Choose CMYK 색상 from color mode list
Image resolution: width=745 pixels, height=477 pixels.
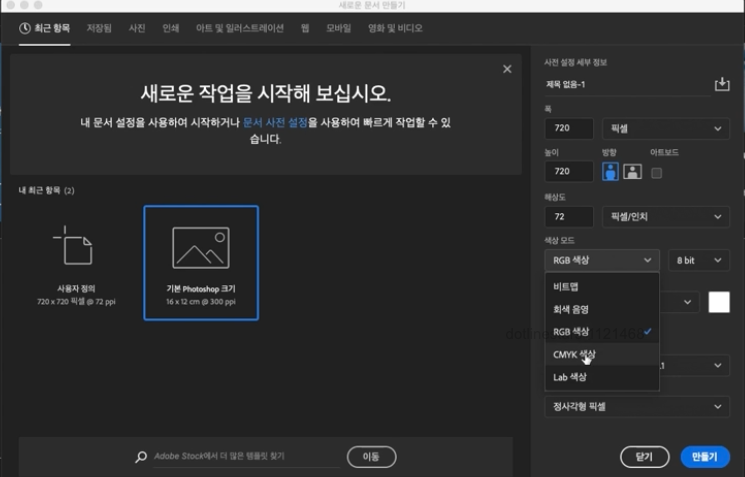coord(602,354)
